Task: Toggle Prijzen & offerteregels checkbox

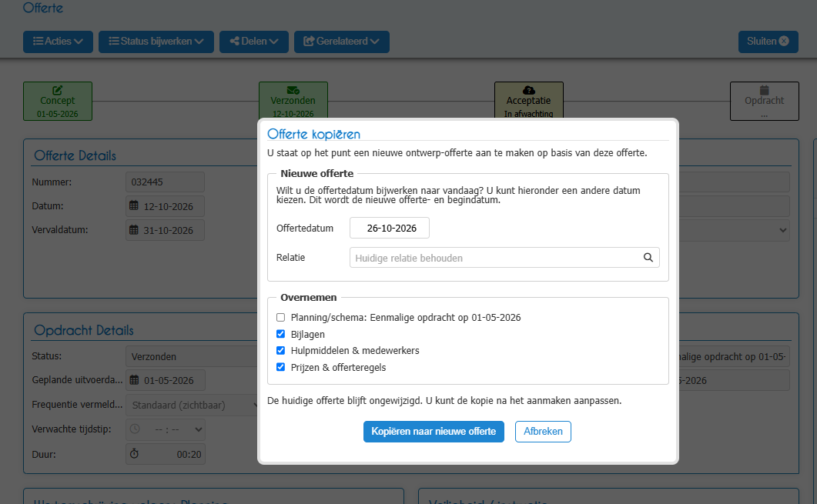Action: pos(281,367)
